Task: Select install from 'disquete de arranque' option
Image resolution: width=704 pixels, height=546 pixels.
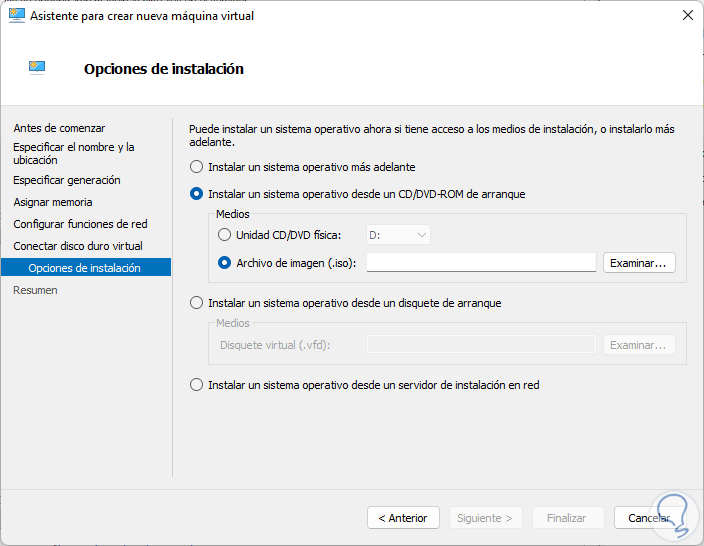Action: click(197, 302)
